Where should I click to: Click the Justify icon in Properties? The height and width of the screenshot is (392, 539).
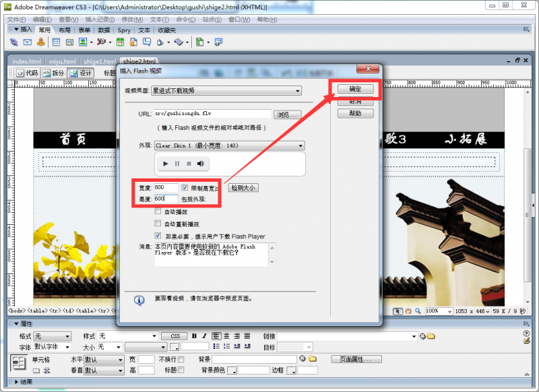click(247, 336)
